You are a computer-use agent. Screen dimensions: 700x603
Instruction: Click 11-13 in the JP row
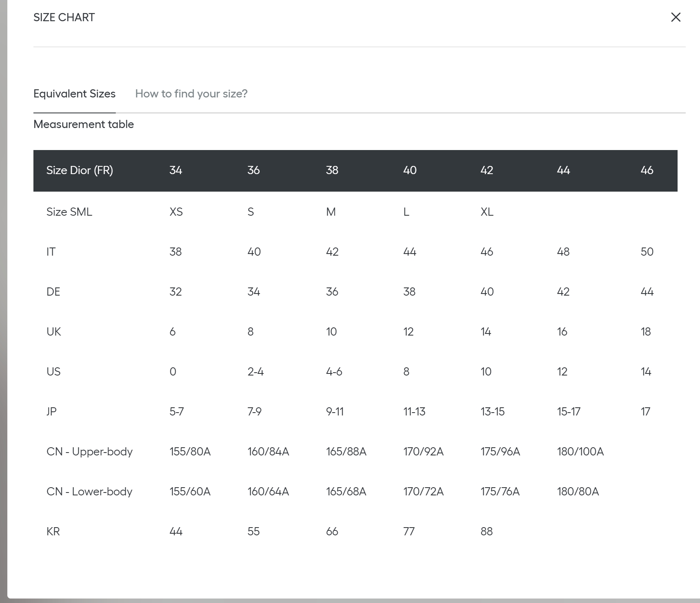click(x=414, y=412)
